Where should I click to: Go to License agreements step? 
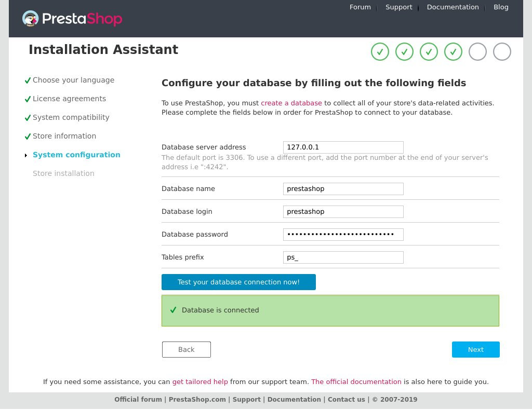point(69,99)
